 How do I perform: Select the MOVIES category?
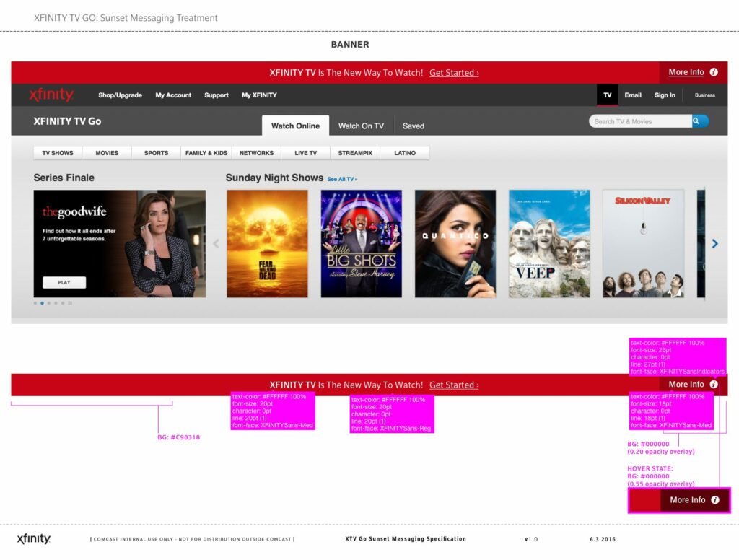(107, 153)
